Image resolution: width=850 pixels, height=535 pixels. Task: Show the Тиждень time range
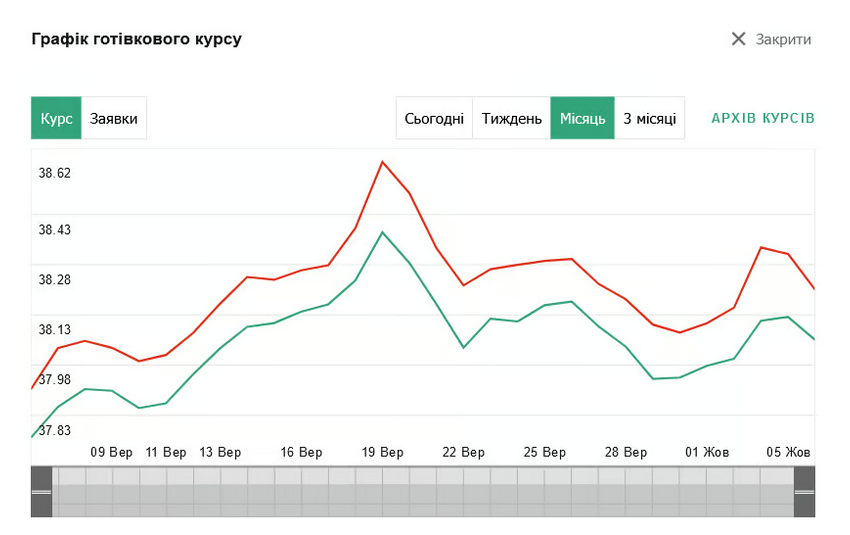(x=511, y=118)
